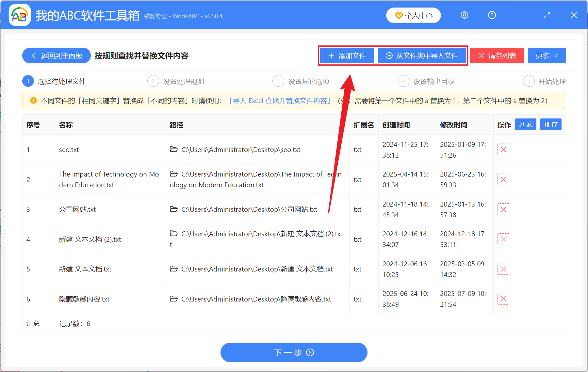Screen dimensions: 588x372
Task: Open the settings gear in the title bar
Action: click(464, 15)
